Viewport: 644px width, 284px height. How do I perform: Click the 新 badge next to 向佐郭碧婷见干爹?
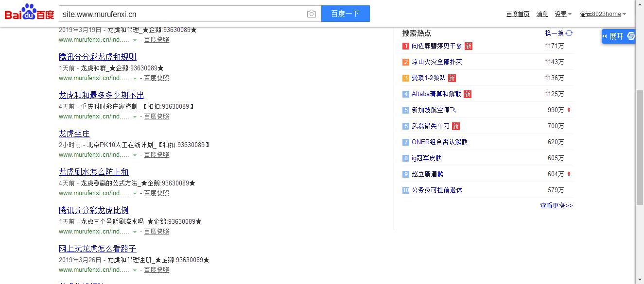469,46
